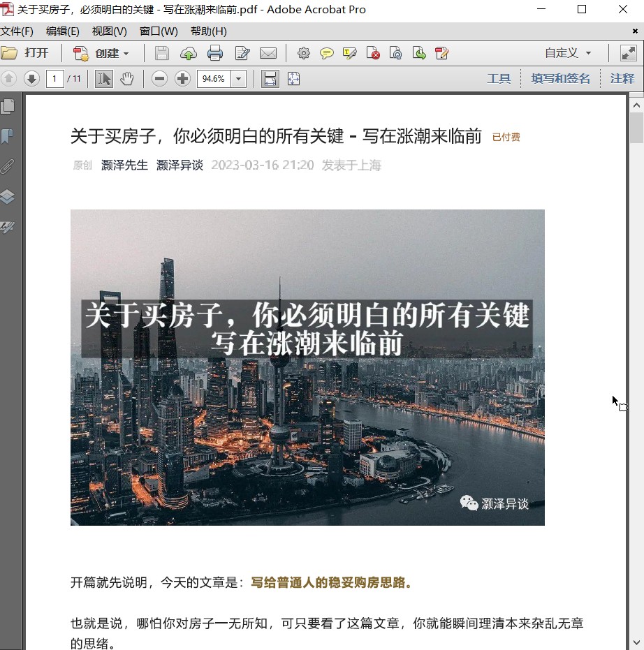644x650 pixels.
Task: Zoom in with the plus button
Action: tap(182, 79)
